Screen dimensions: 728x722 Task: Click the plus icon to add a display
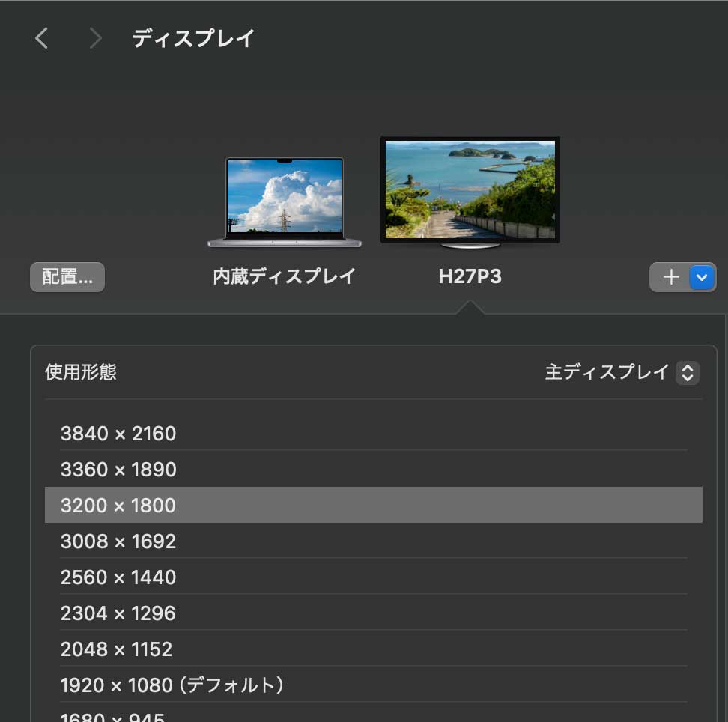point(670,277)
